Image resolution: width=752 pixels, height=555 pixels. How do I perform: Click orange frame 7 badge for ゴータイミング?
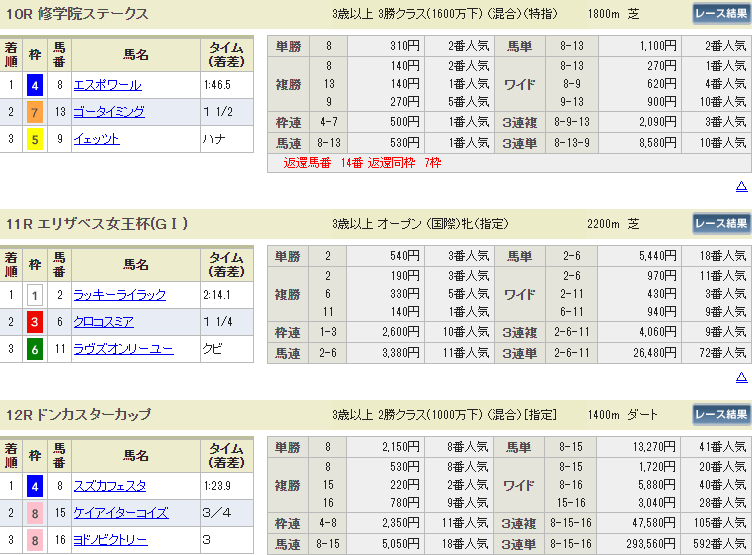(x=35, y=113)
